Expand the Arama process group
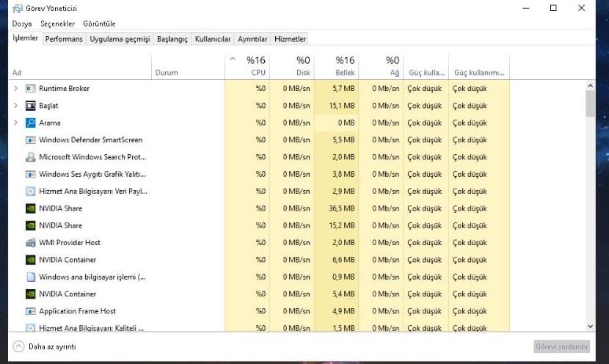 15,123
